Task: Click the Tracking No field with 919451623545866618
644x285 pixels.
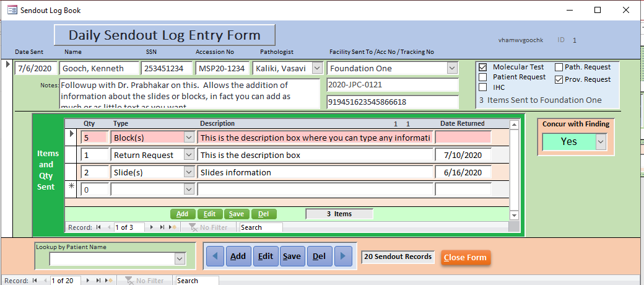Action: pyautogui.click(x=392, y=102)
